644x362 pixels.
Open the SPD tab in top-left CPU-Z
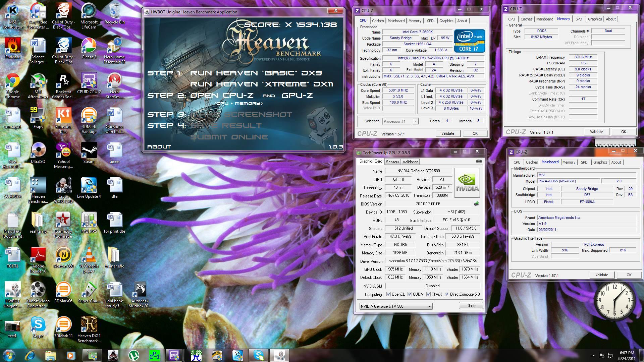click(430, 21)
